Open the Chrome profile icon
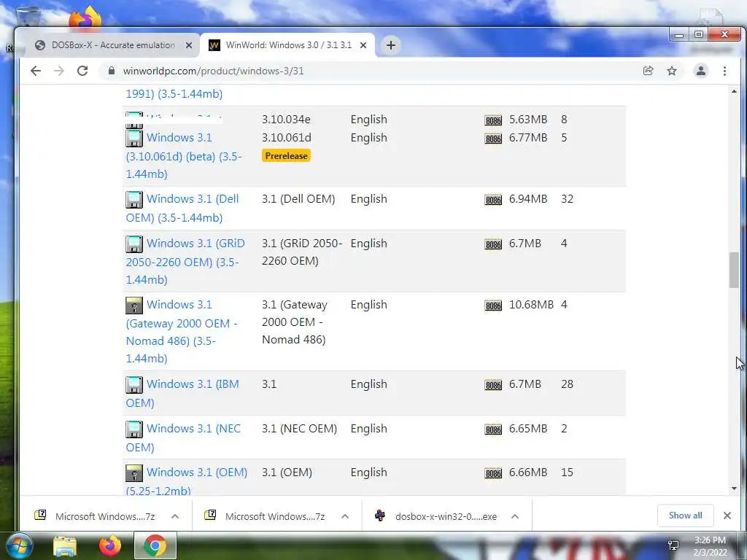The width and height of the screenshot is (747, 560). coord(701,71)
